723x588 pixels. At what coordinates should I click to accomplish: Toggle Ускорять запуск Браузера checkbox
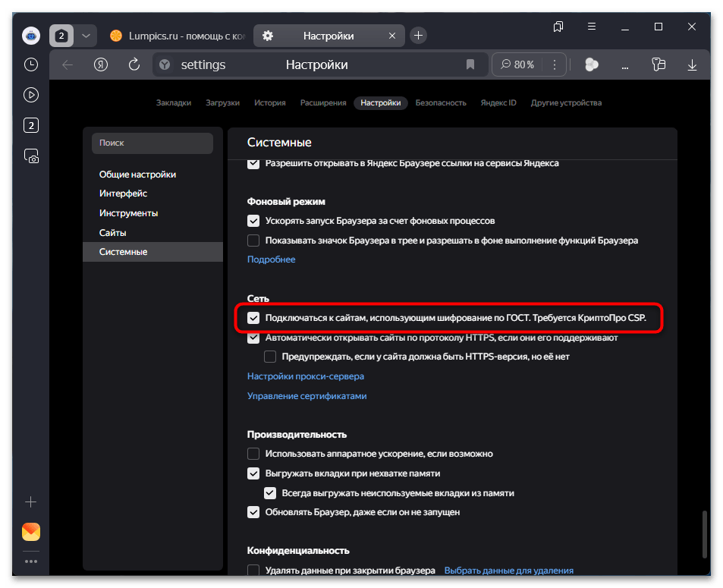(x=253, y=221)
